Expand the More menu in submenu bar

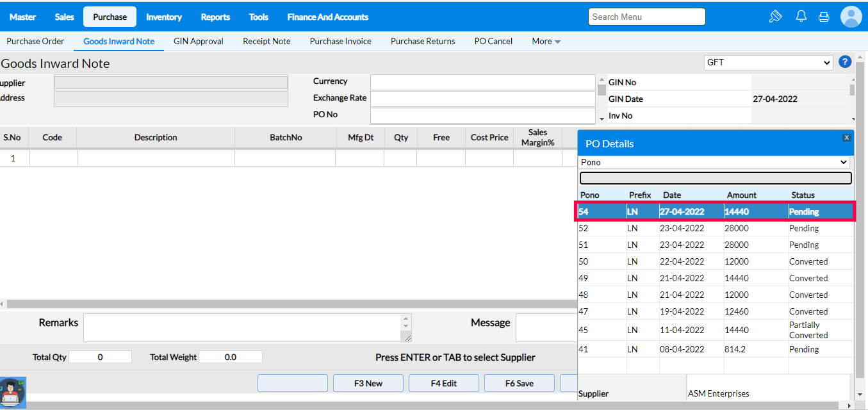(546, 42)
